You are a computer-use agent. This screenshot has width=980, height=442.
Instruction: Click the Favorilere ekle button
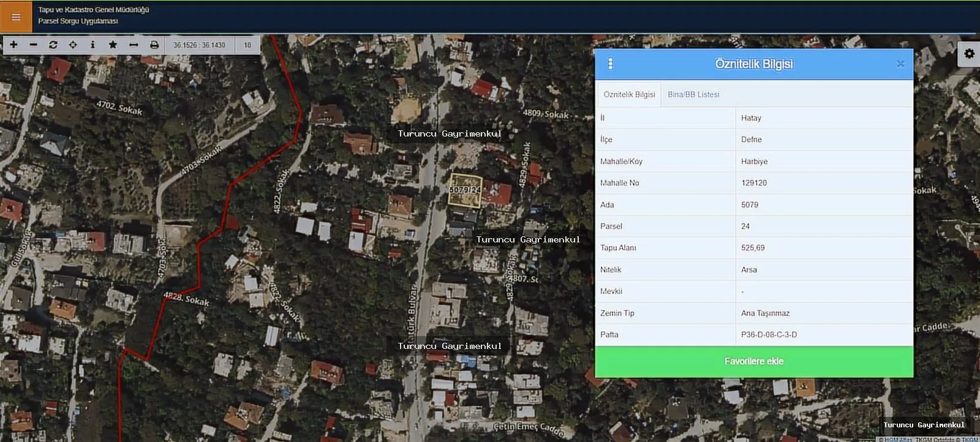754,361
